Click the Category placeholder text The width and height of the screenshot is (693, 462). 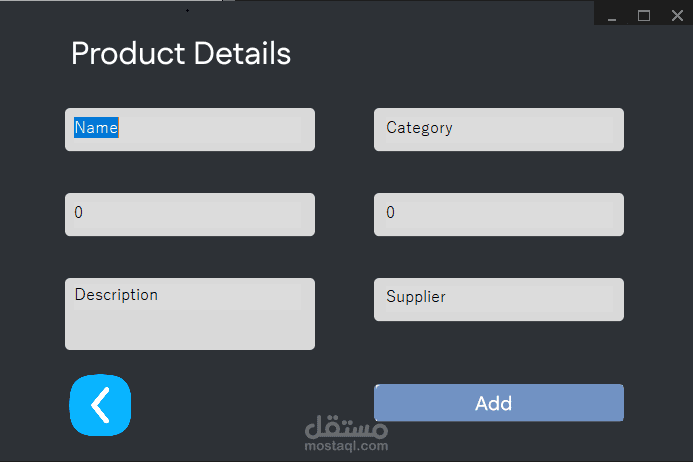point(419,128)
